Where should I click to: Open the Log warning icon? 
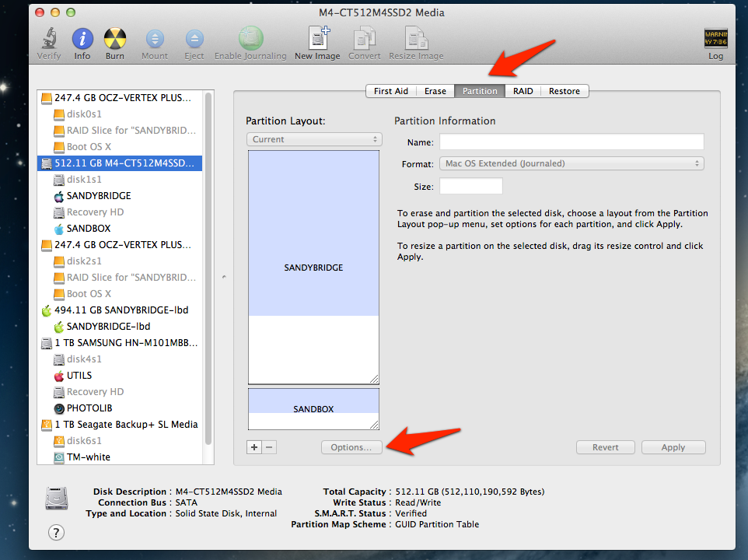pos(715,38)
